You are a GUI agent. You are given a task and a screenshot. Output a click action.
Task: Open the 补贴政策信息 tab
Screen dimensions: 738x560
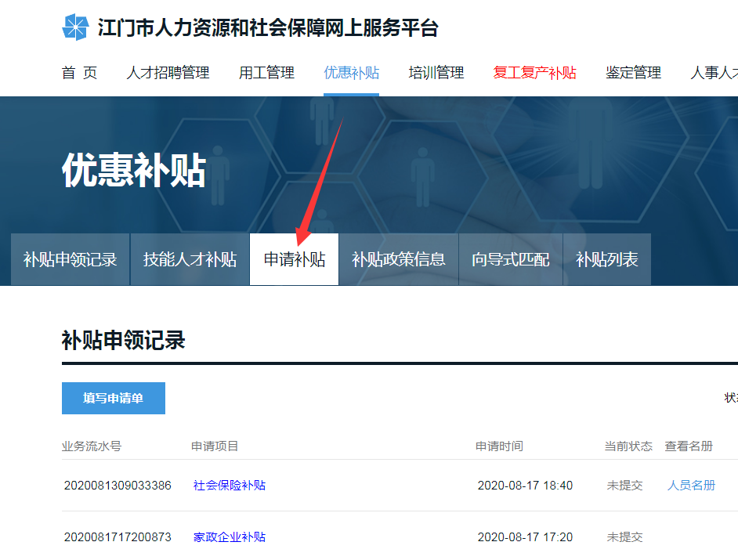click(398, 259)
